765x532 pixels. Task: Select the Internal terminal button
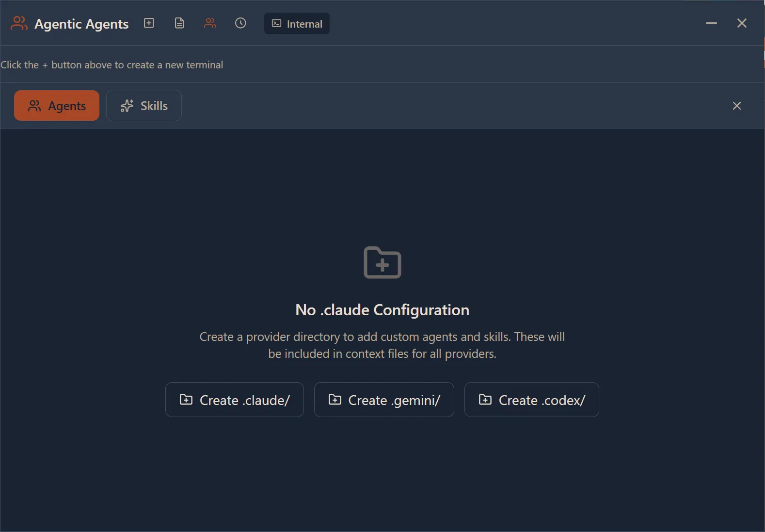pos(297,23)
